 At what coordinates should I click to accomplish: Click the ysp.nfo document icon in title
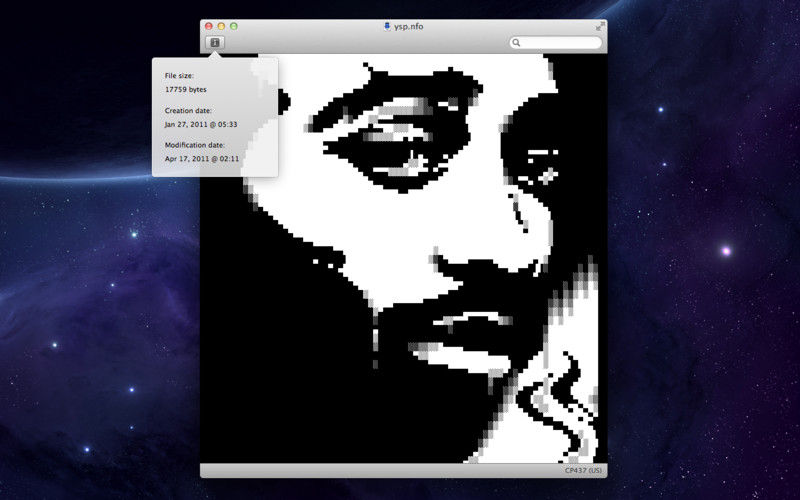pyautogui.click(x=387, y=27)
